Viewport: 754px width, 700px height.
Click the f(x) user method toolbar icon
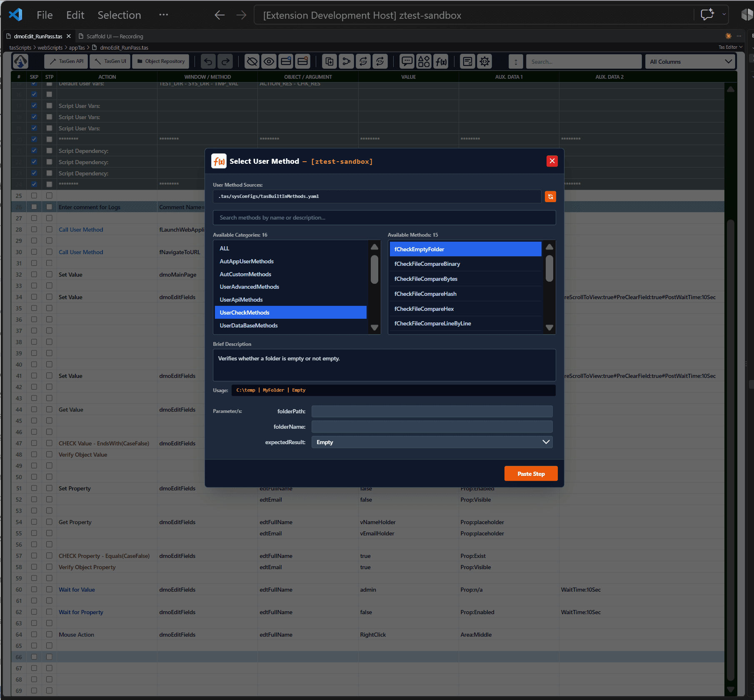441,62
